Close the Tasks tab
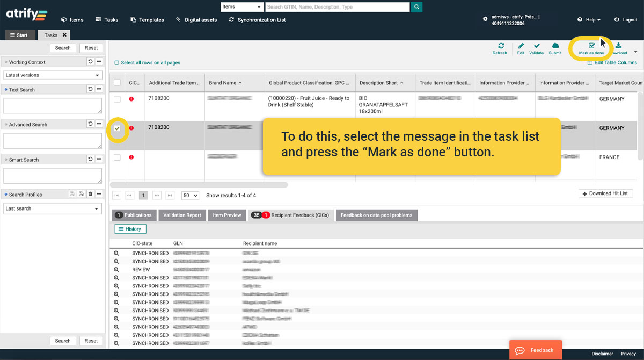This screenshot has height=360, width=644. point(64,35)
